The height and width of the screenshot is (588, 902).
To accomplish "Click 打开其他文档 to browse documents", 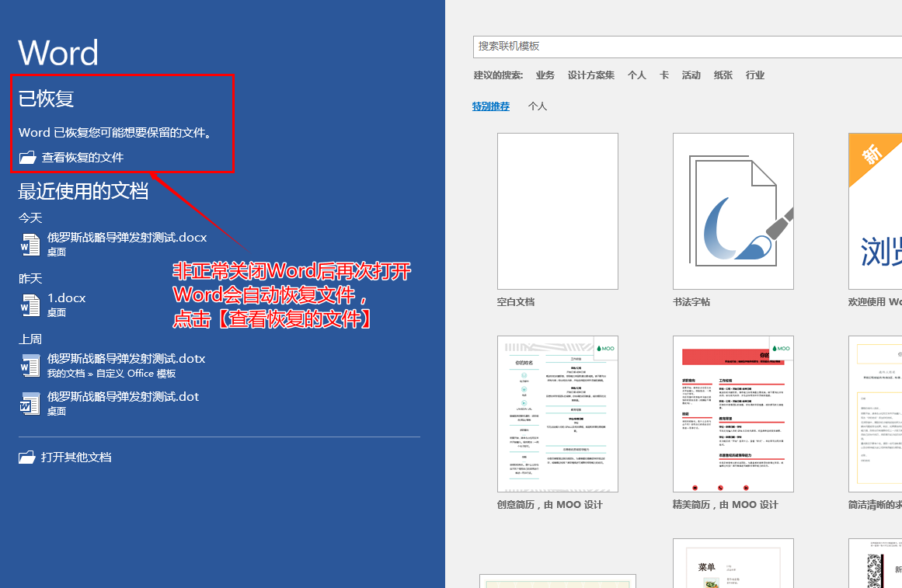I will (x=76, y=458).
